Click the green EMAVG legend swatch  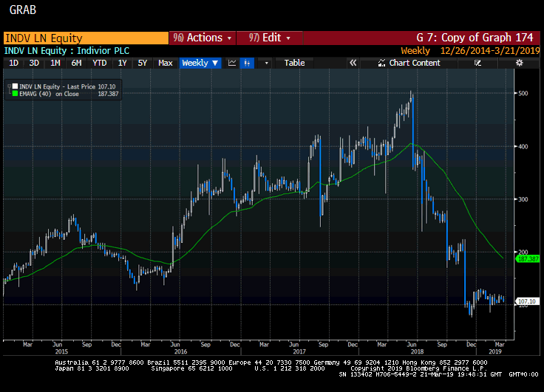15,94
